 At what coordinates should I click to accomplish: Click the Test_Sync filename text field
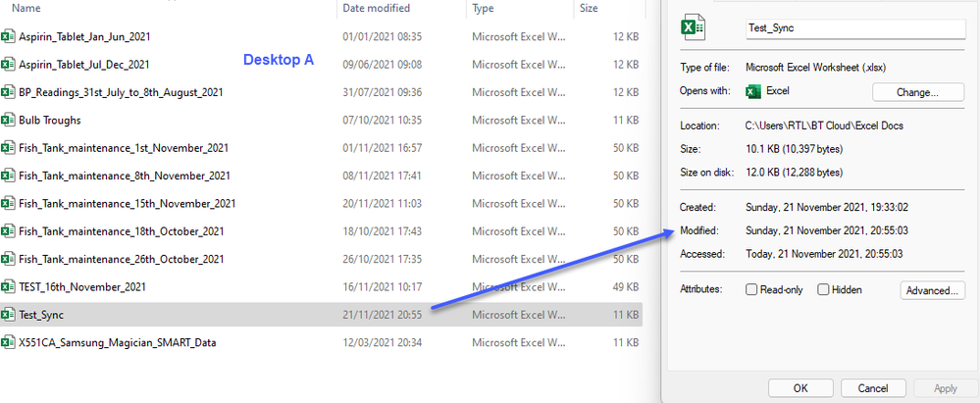[855, 29]
